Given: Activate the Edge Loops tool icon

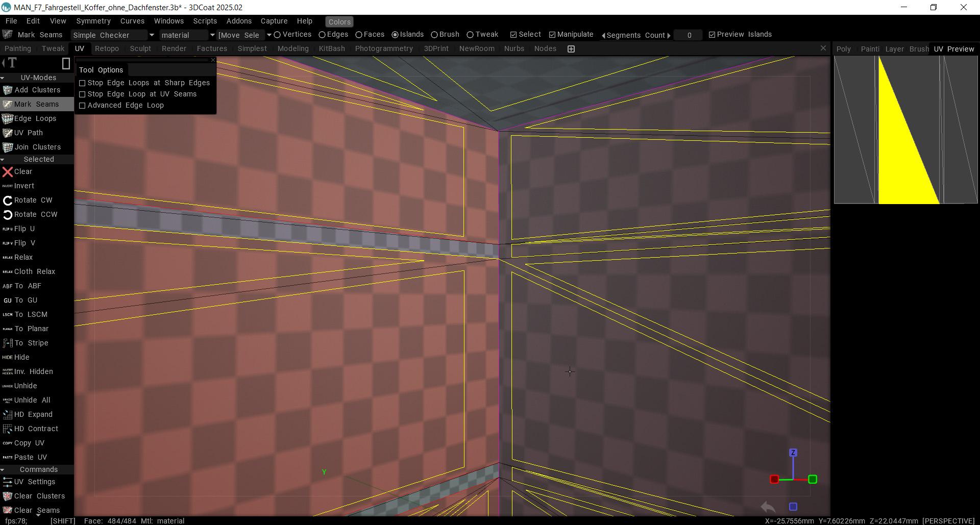Looking at the screenshot, I should click(x=7, y=119).
